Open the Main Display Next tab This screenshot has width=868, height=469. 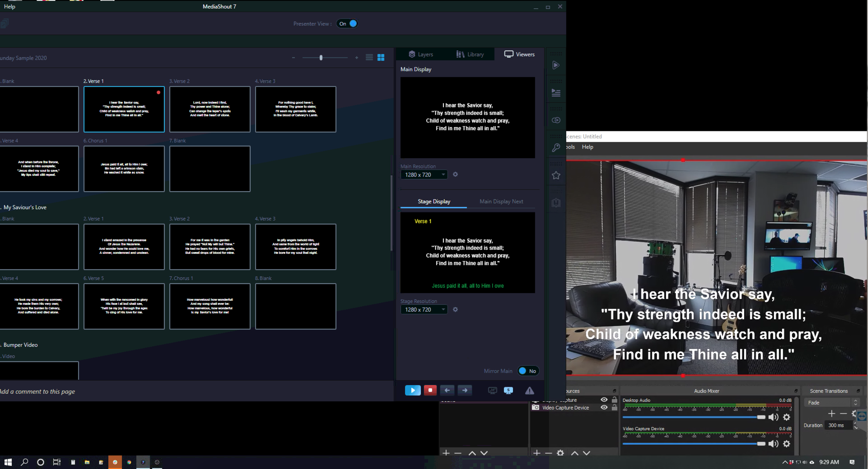pyautogui.click(x=501, y=201)
